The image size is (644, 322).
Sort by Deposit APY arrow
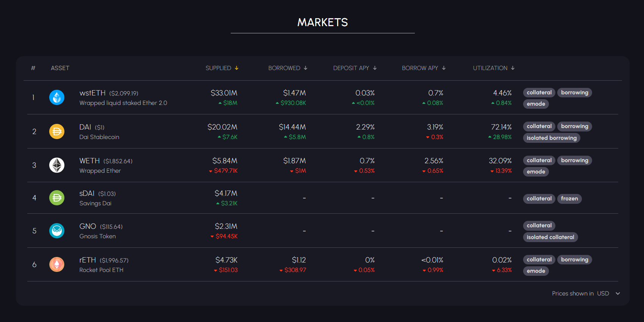pos(375,68)
